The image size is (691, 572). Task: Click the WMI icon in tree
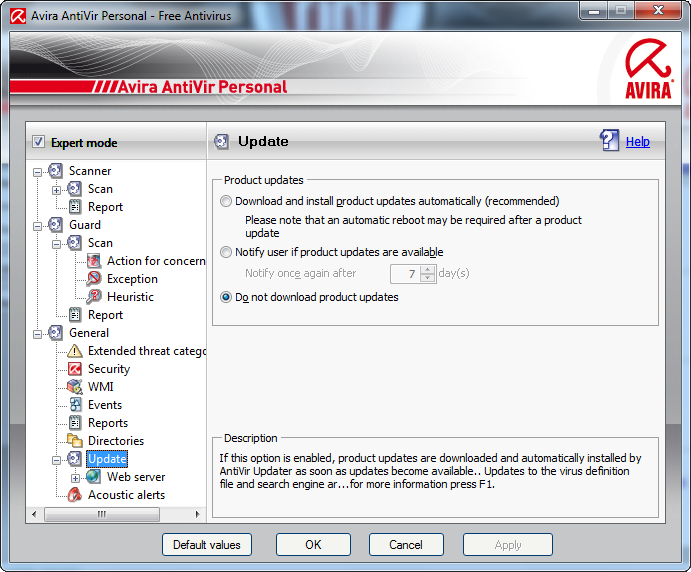click(75, 387)
